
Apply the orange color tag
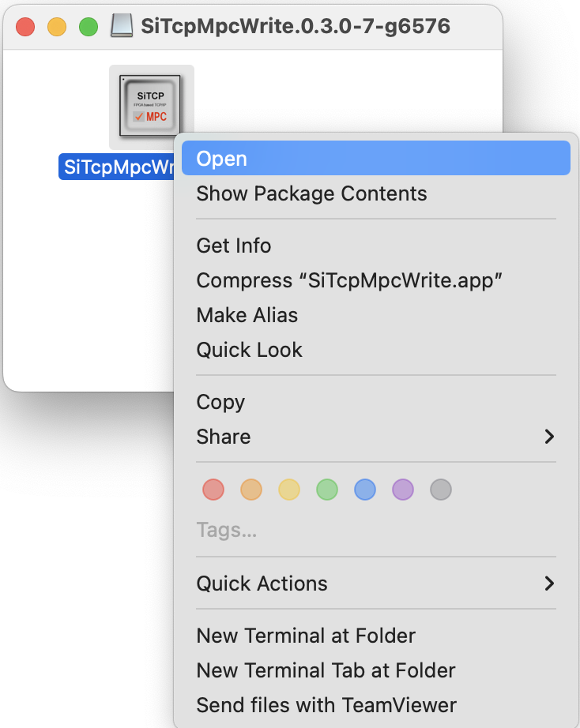click(251, 490)
